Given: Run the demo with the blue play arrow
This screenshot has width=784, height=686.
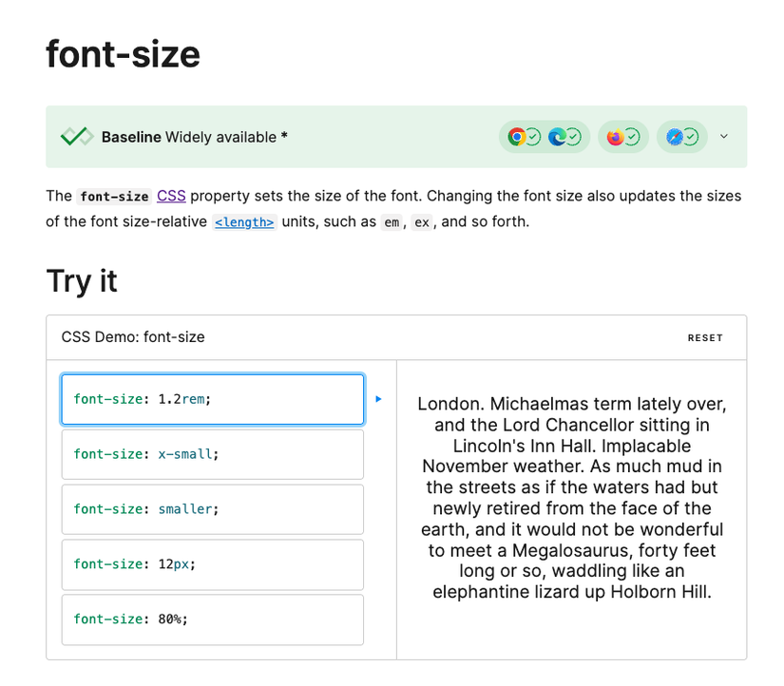Looking at the screenshot, I should (377, 399).
